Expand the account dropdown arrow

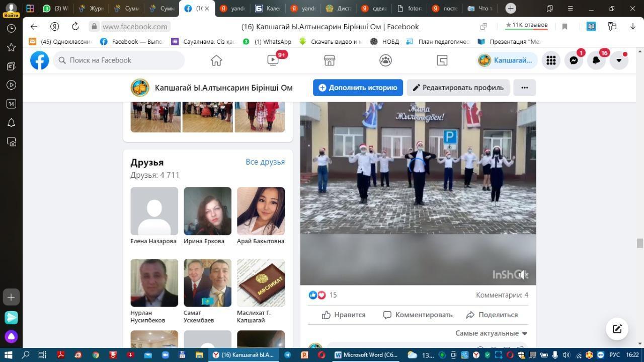619,60
